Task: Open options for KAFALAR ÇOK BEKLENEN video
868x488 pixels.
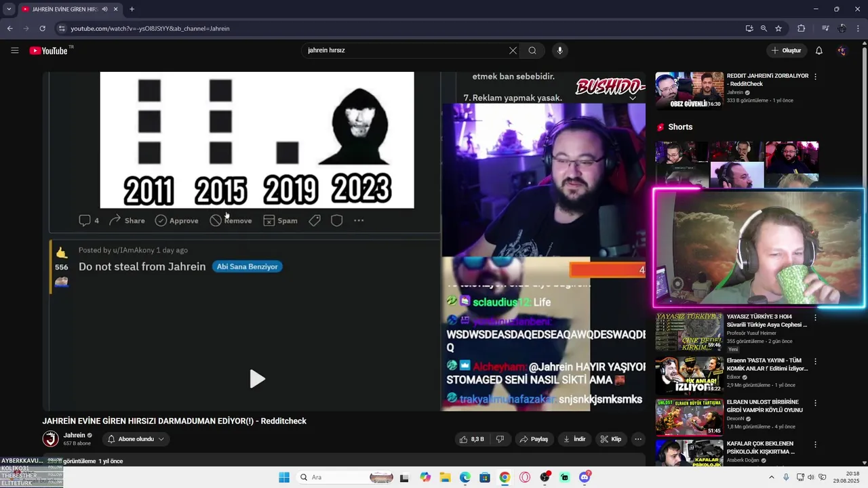Action: [x=815, y=445]
